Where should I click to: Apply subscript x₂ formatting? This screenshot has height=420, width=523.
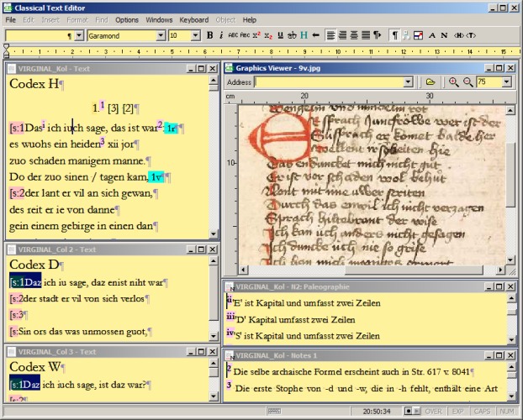pos(268,35)
